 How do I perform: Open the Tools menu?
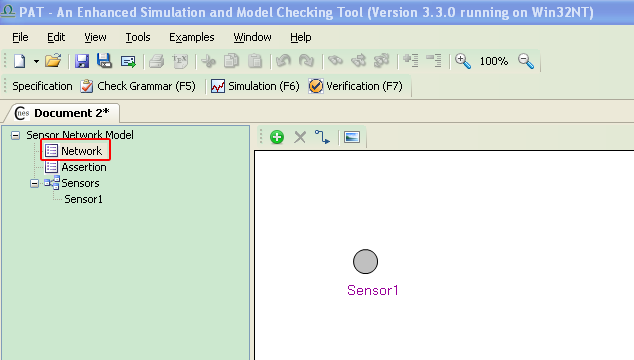(x=138, y=37)
